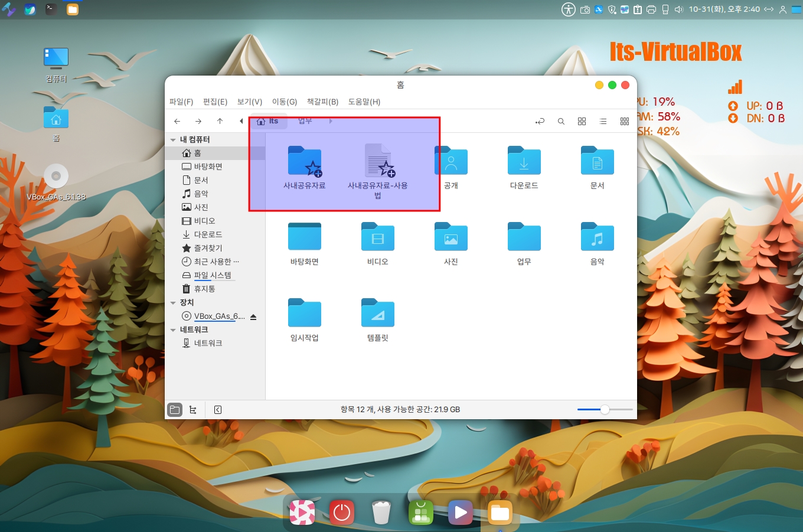Switch to compact view
Screen dimensions: 803x532
[624, 121]
